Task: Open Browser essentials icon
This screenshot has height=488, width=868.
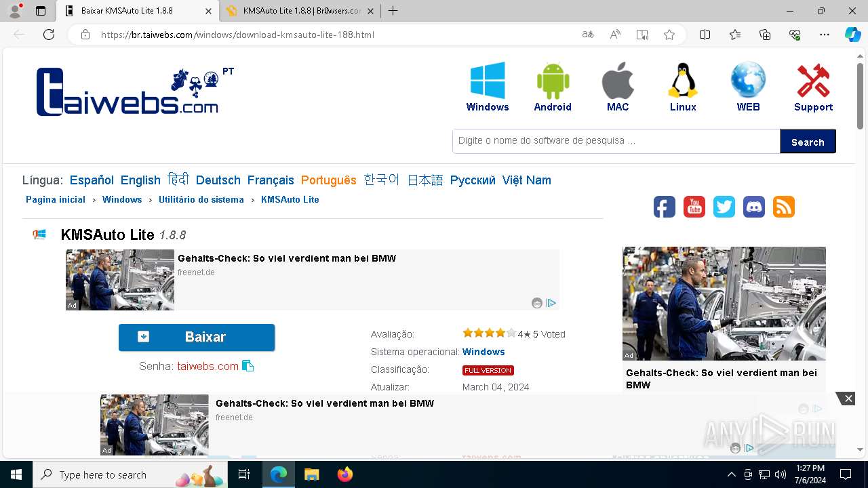Action: click(795, 35)
